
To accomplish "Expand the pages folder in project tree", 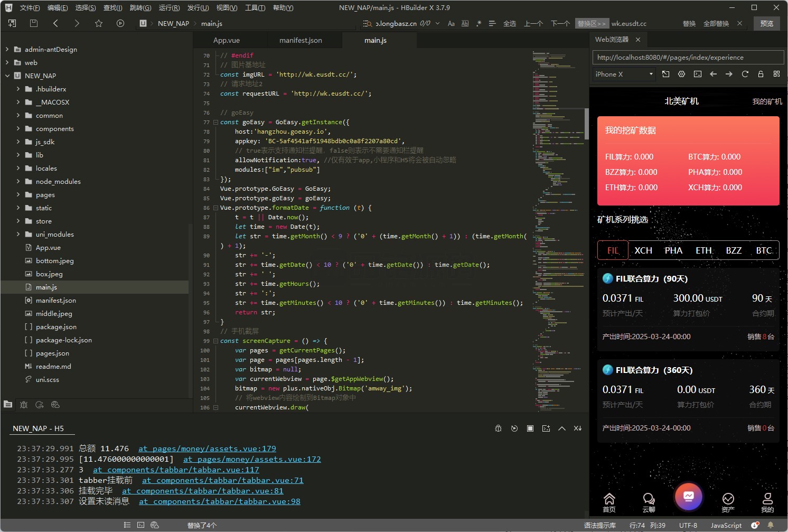I will coord(18,194).
